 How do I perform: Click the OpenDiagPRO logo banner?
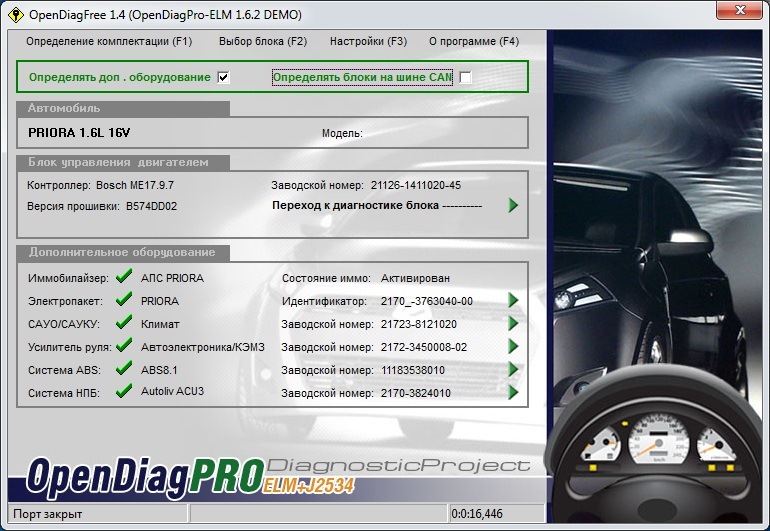tap(191, 475)
